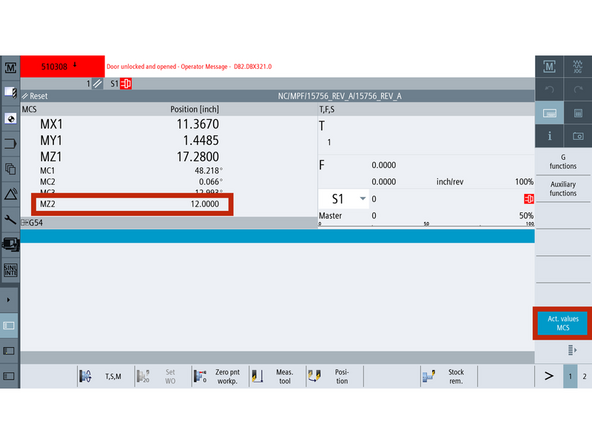
Task: Click the machine tool picture icon in sidebar
Action: (10, 245)
